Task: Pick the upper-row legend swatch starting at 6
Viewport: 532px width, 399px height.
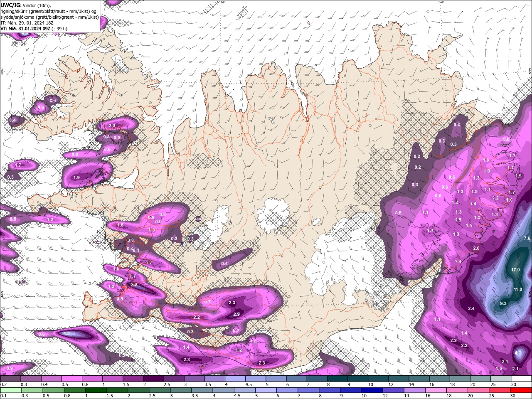Action: pos(297,379)
